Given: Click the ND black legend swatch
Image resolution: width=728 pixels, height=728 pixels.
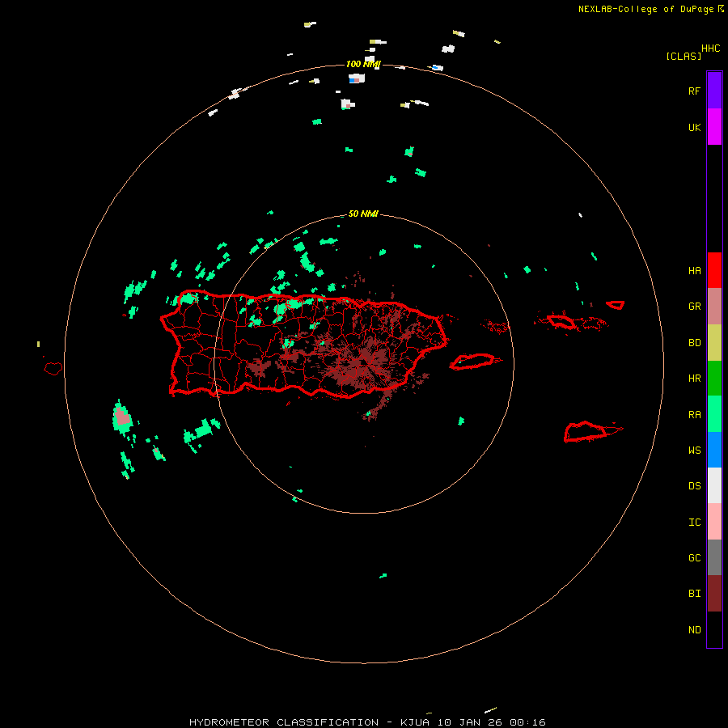Looking at the screenshot, I should pyautogui.click(x=714, y=629).
